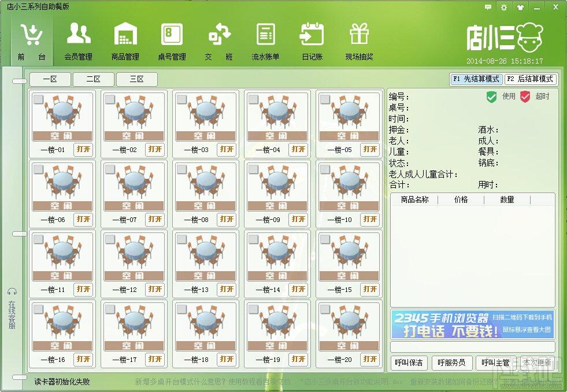
Task: Click status text 读卡器初始化失败
Action: [62, 382]
